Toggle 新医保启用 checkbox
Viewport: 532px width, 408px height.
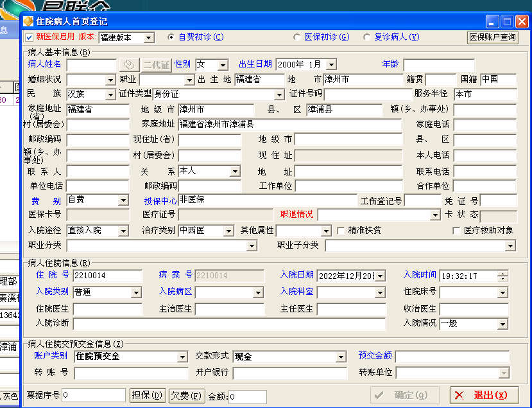coord(29,37)
